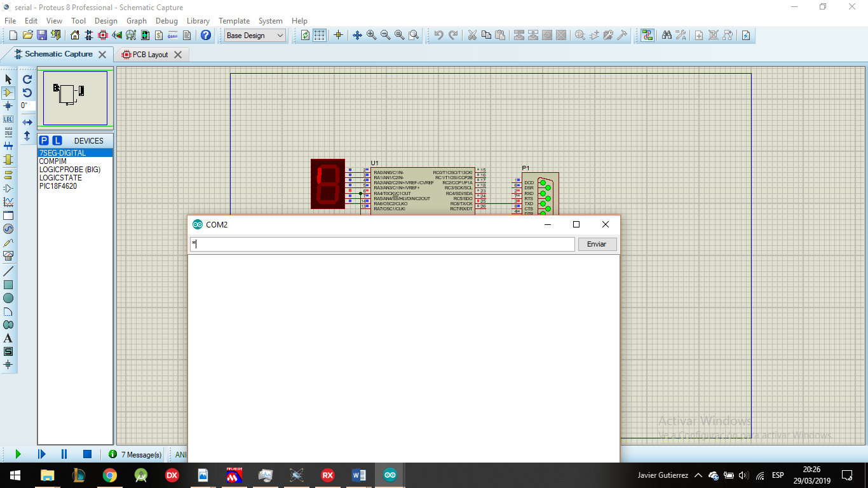Click the Save Project disk icon
Image resolution: width=868 pixels, height=488 pixels.
(x=41, y=36)
